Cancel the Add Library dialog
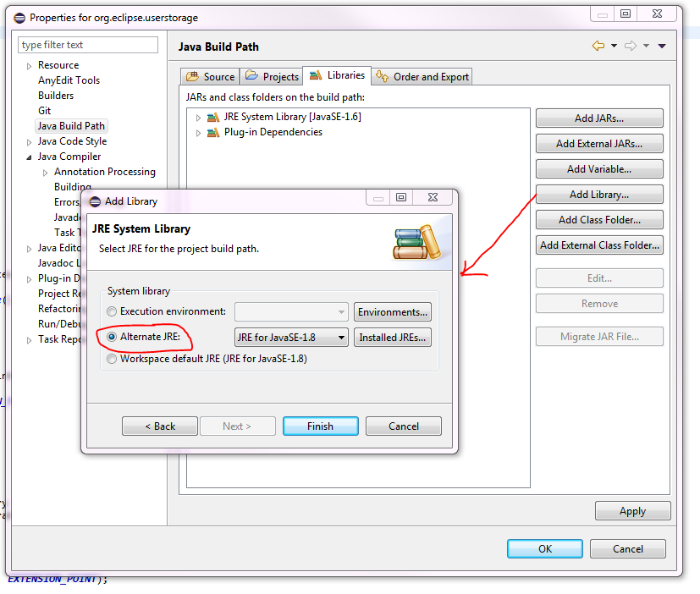Screen dimensions: 700x594 click(404, 426)
